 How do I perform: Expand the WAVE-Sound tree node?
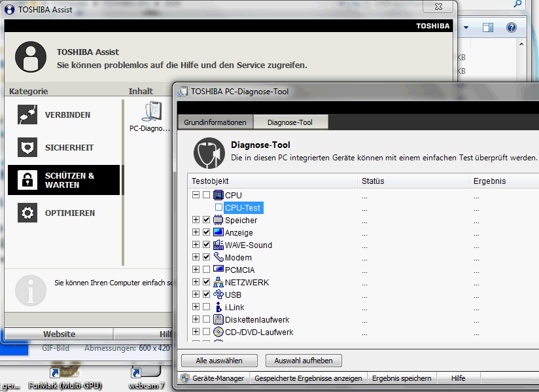[x=196, y=245]
